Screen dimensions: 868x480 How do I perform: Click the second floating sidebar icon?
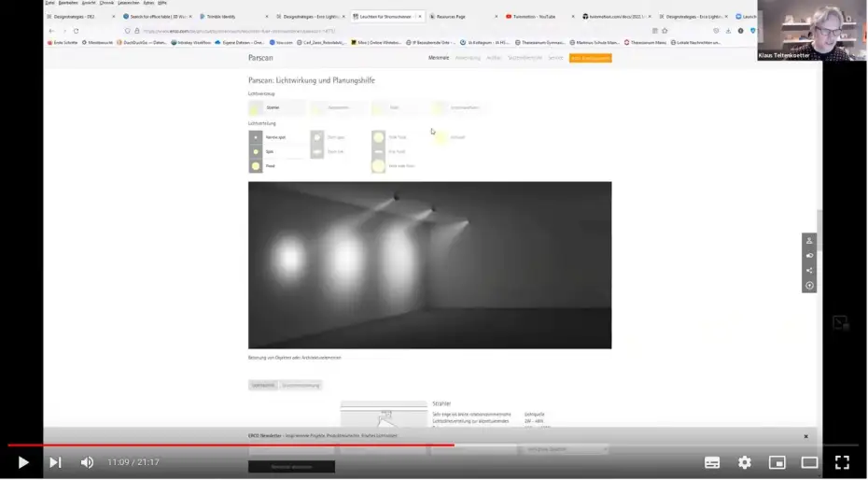[x=809, y=256]
